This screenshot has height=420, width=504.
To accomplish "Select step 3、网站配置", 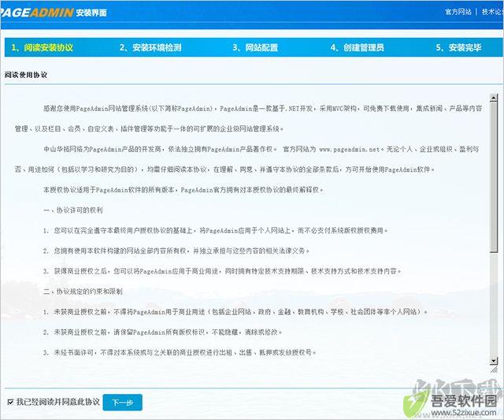I will (255, 47).
